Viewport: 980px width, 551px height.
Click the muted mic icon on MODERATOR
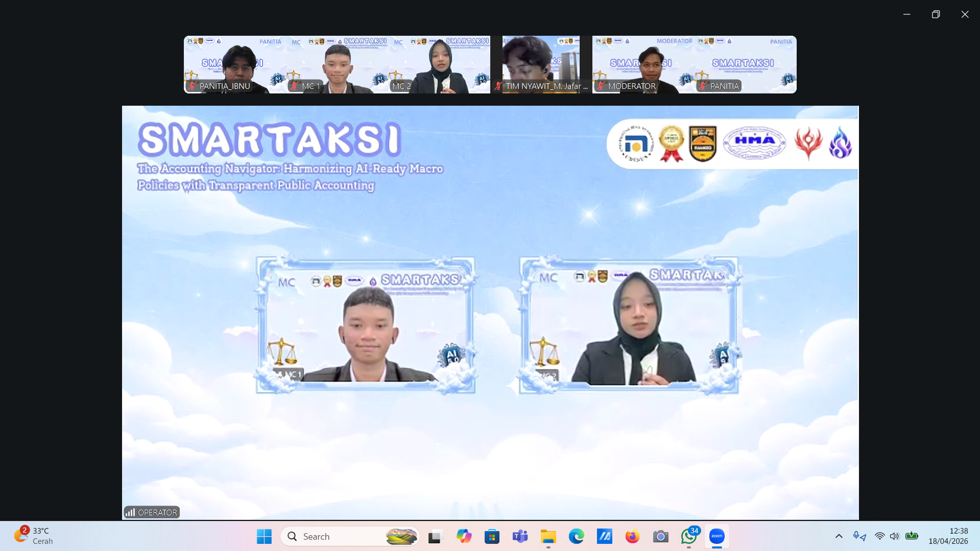coord(601,86)
